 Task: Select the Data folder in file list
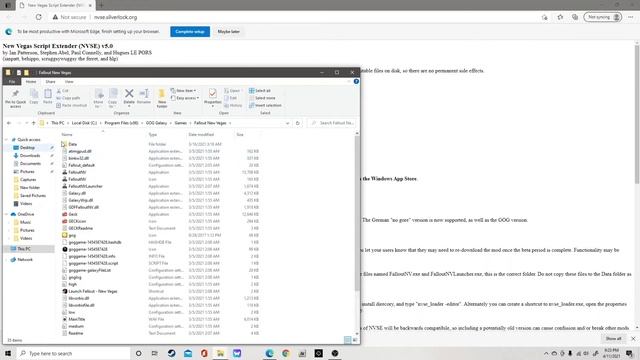tap(73, 144)
